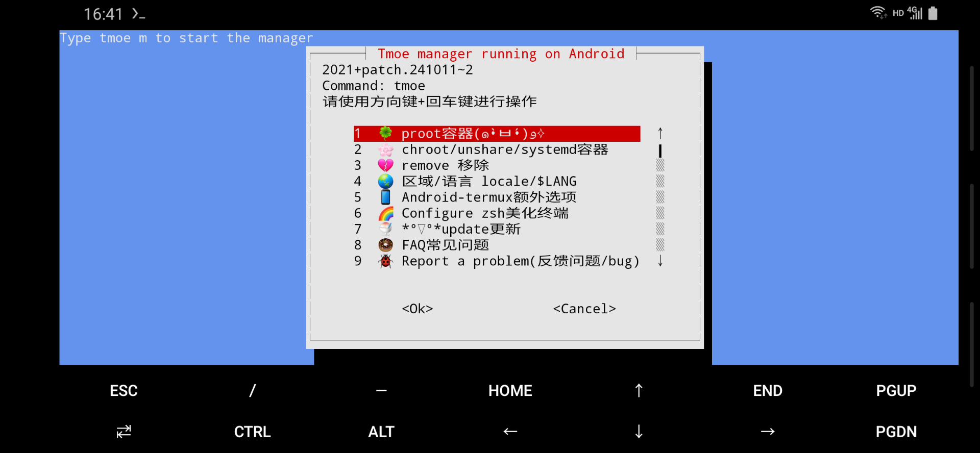
Task: Confirm with the <Ok> button
Action: tap(418, 309)
